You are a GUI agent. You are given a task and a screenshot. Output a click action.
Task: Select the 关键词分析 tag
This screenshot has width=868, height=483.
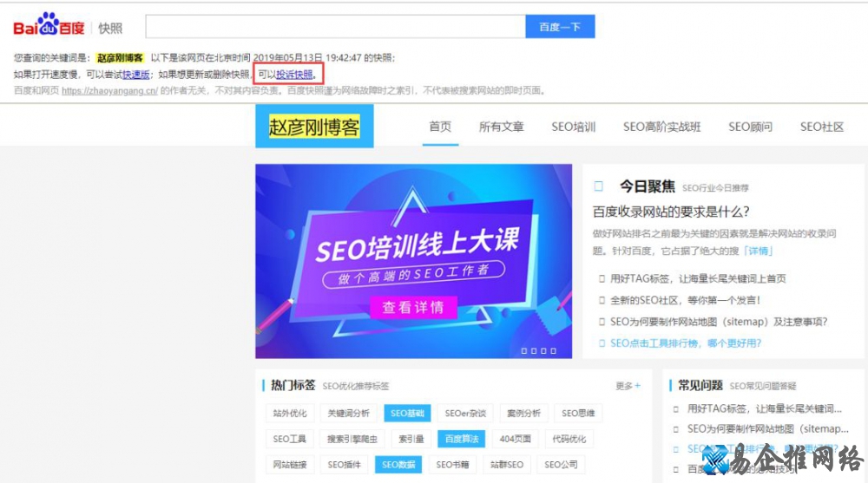click(x=349, y=414)
